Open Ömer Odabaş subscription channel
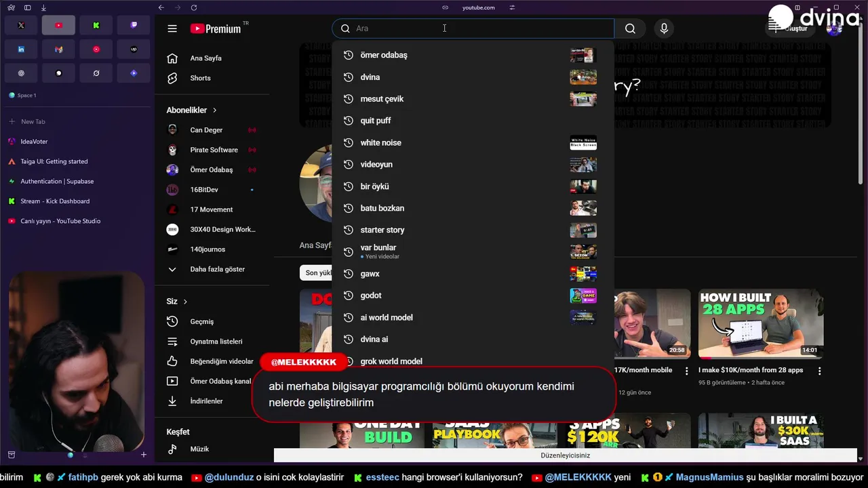 coord(212,169)
